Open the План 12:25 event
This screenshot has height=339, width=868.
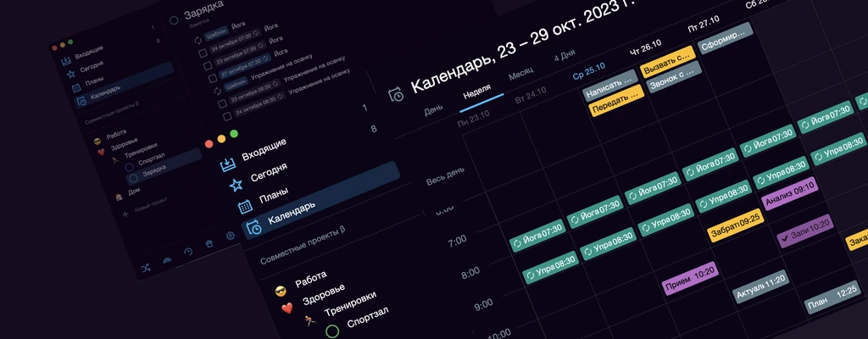(x=832, y=298)
